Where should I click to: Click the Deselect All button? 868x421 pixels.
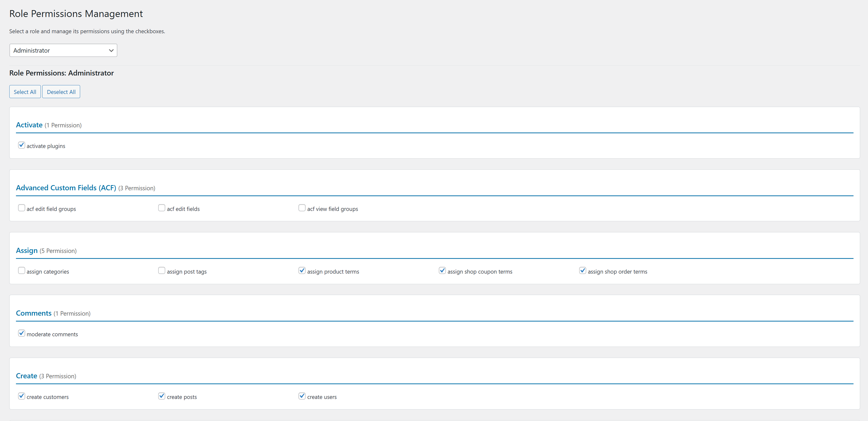click(61, 91)
